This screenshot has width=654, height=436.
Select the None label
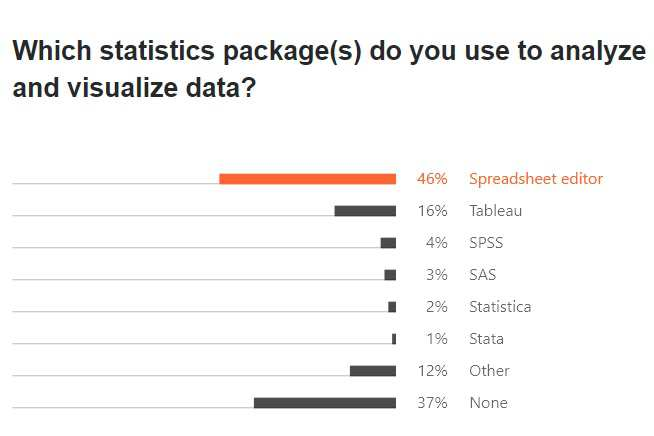pos(488,403)
